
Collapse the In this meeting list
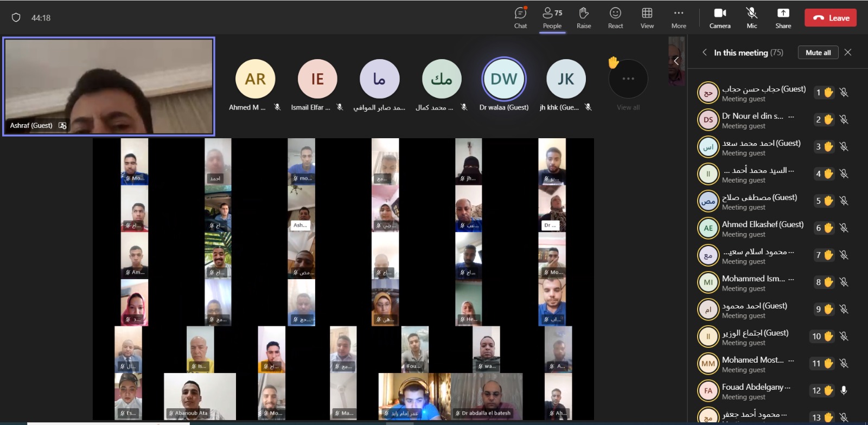point(704,53)
